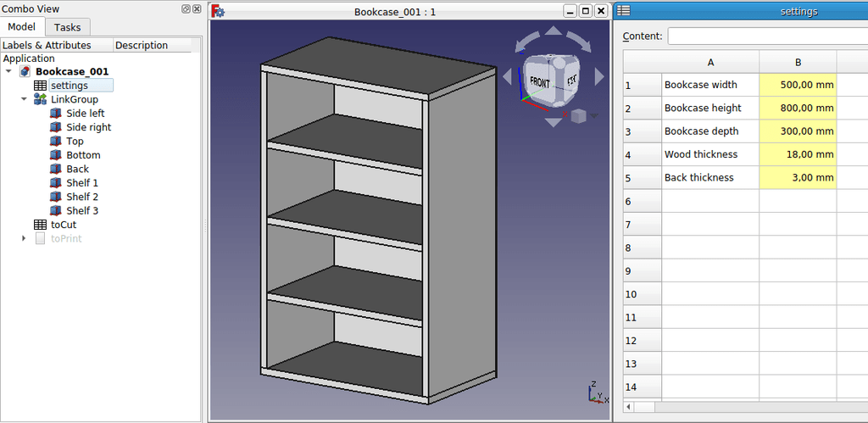Image resolution: width=868 pixels, height=423 pixels.
Task: Click the settings spreadsheet icon in tree
Action: (40, 86)
